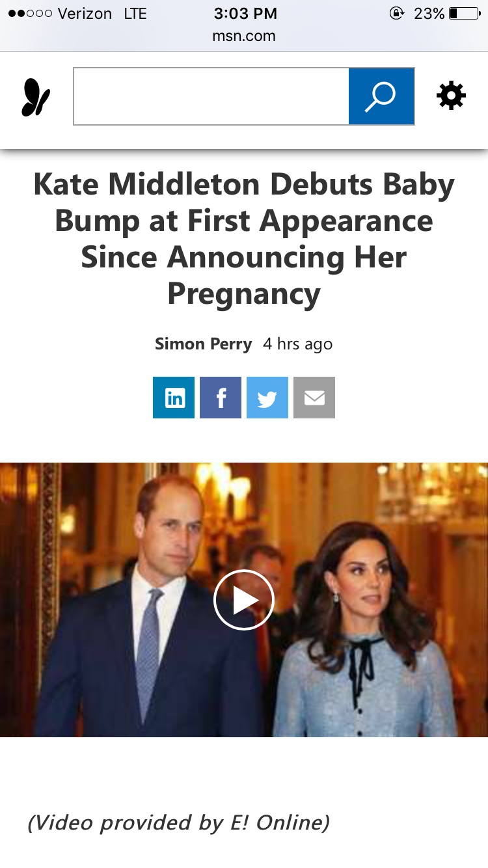
Task: Tap the article headline about Kate Middleton
Action: (244, 239)
